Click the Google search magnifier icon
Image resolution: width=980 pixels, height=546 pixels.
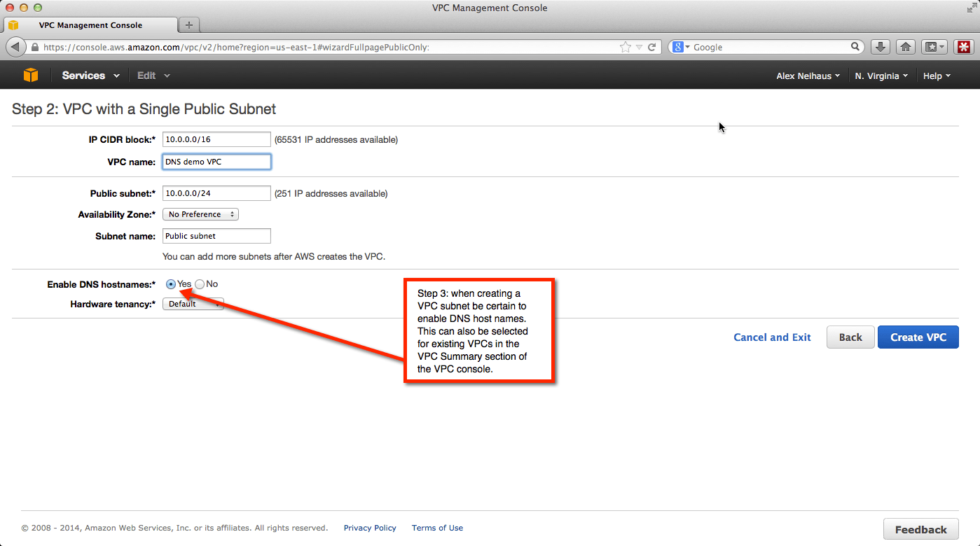click(x=855, y=47)
